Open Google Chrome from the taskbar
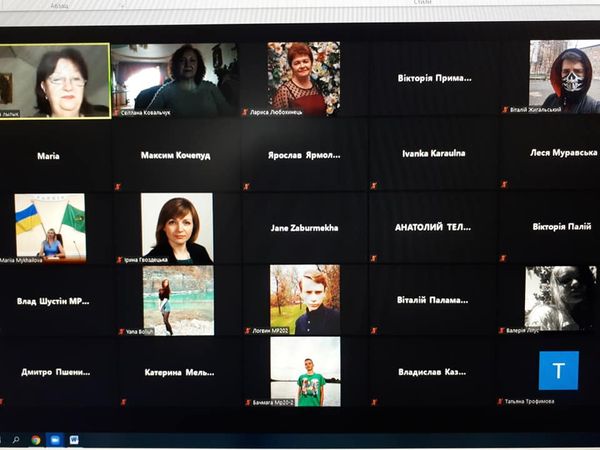Image resolution: width=600 pixels, height=450 pixels. [x=36, y=439]
